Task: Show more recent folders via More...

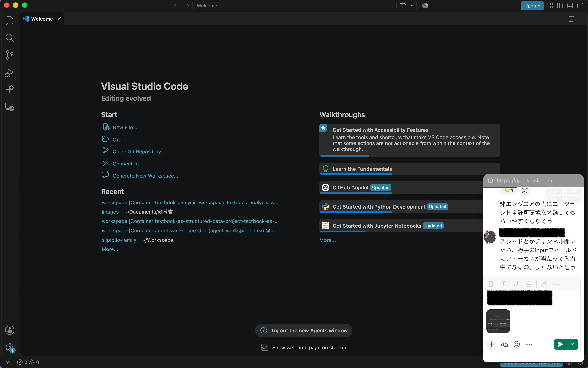Action: [110, 249]
